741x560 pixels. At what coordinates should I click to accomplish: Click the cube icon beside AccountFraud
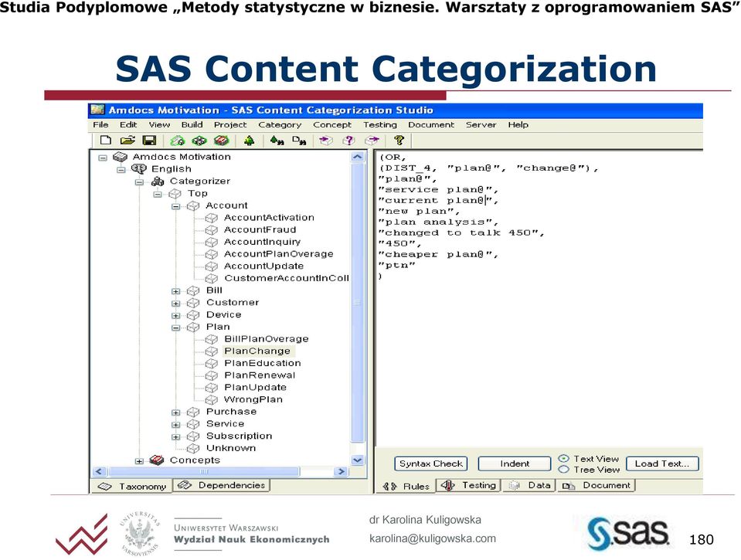211,230
